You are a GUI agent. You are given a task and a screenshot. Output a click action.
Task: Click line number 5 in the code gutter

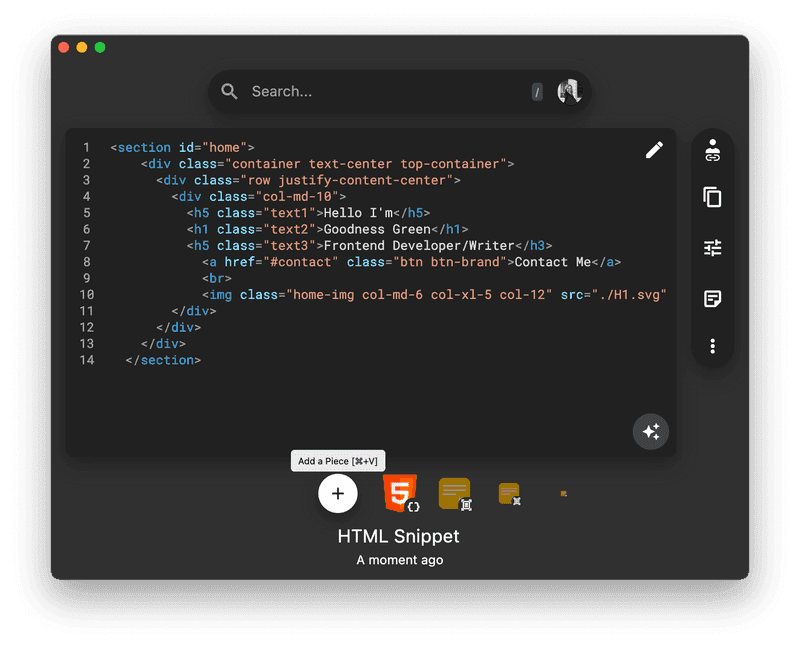point(86,212)
